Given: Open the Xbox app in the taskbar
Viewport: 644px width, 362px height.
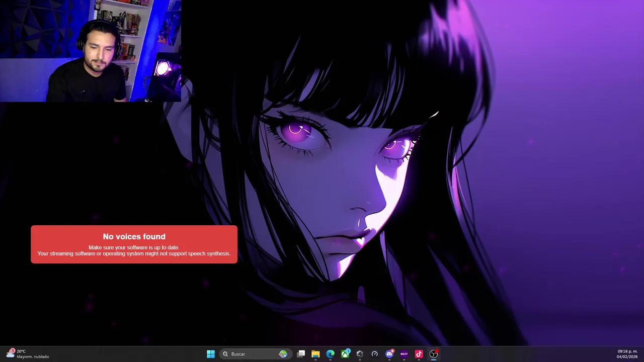Looking at the screenshot, I should point(345,354).
